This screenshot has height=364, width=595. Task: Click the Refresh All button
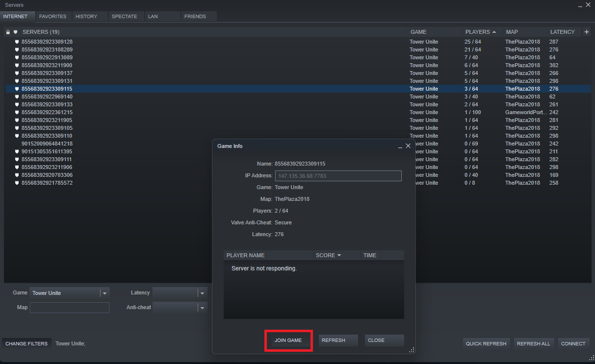[534, 343]
